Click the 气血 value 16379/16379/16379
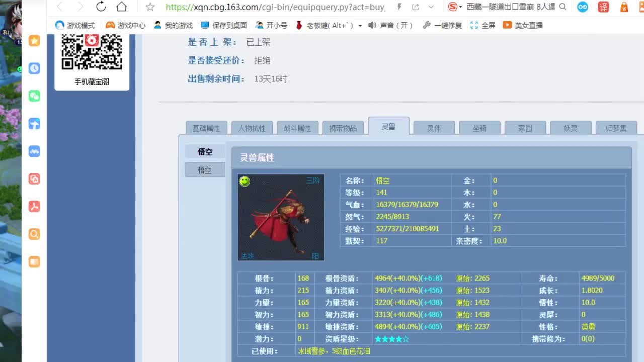644x362 pixels. [407, 205]
